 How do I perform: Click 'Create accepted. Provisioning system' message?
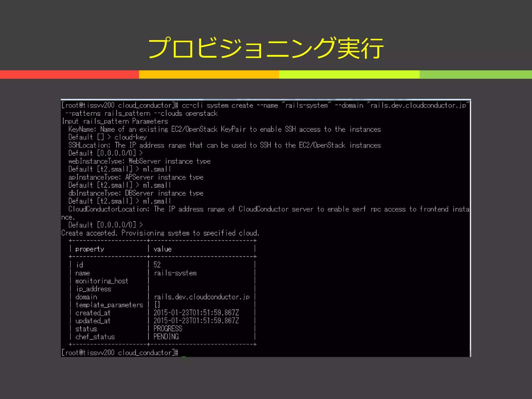point(160,233)
